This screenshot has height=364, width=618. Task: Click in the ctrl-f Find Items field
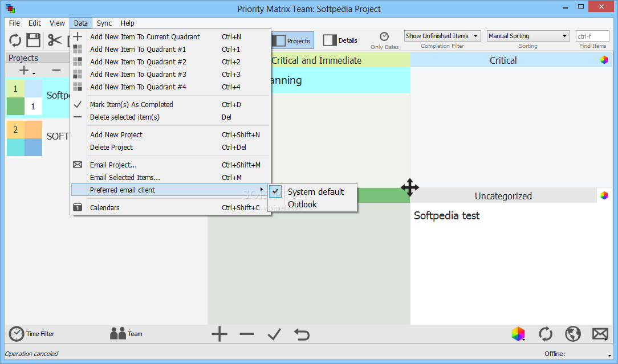pos(592,36)
